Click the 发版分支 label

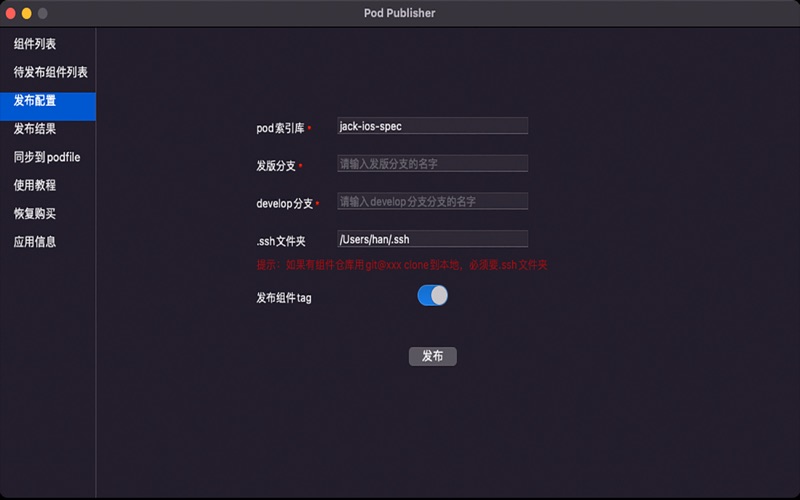[x=276, y=166]
